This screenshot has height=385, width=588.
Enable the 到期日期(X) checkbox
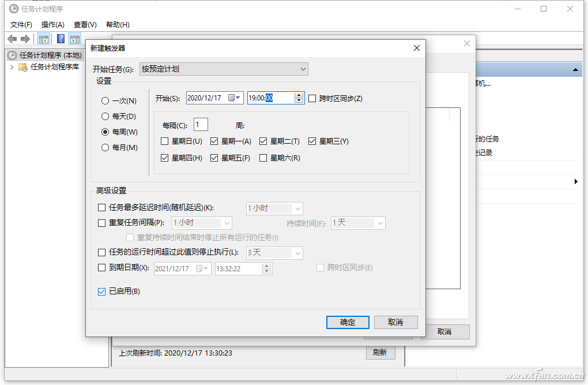tap(101, 268)
